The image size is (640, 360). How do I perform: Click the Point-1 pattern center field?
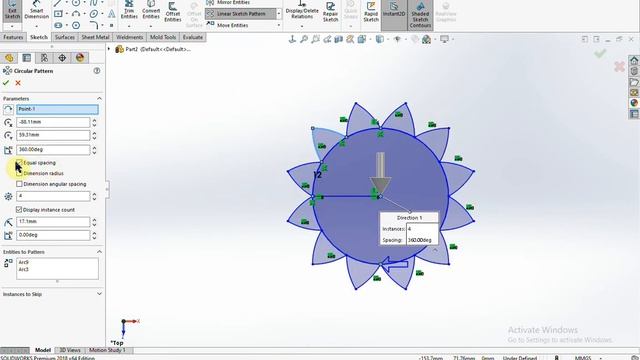pos(57,109)
